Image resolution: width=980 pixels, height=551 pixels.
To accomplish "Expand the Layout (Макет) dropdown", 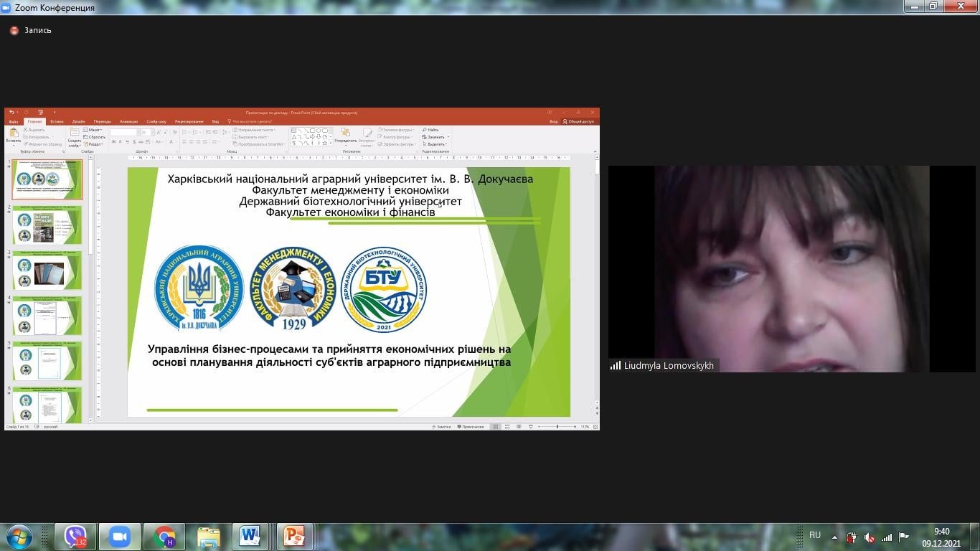I will coord(95,130).
